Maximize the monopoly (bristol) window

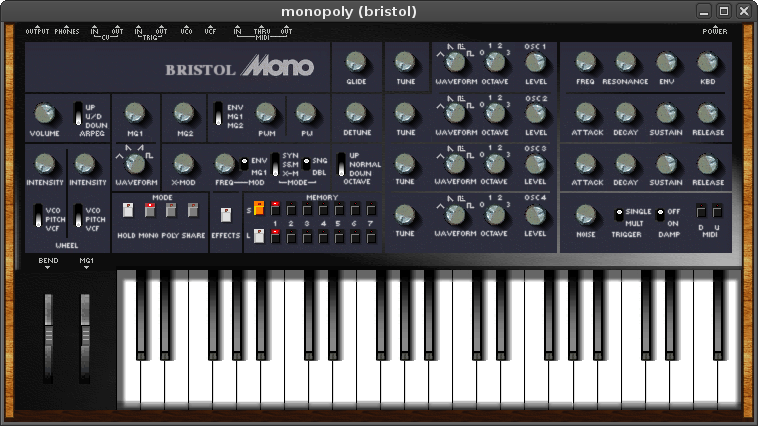pyautogui.click(x=724, y=11)
